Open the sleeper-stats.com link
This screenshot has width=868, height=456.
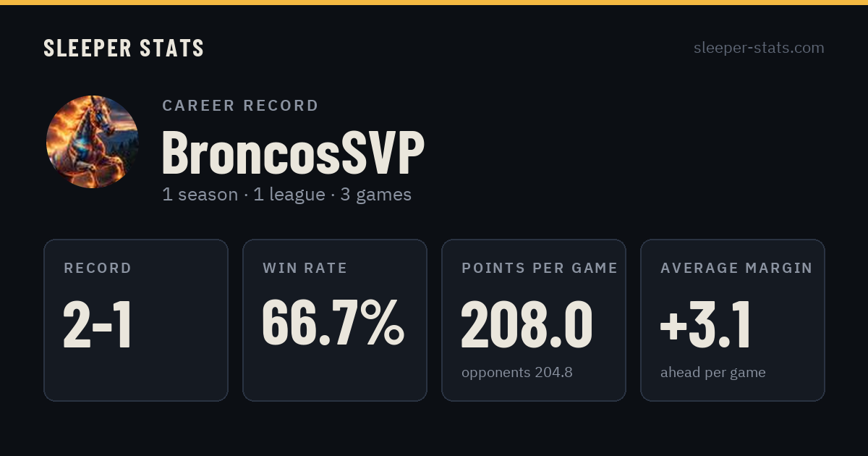[759, 48]
